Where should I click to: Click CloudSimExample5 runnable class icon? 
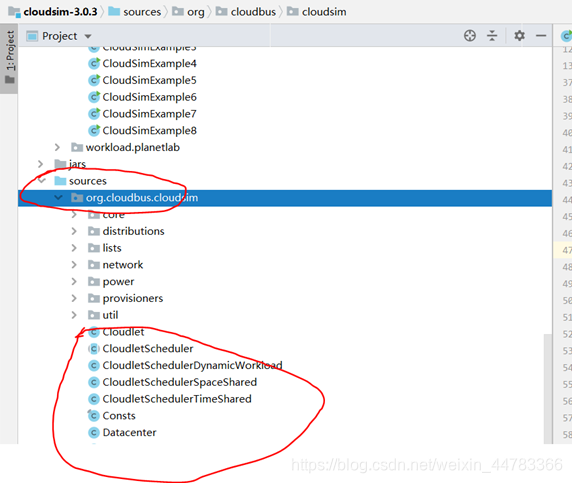click(x=94, y=80)
